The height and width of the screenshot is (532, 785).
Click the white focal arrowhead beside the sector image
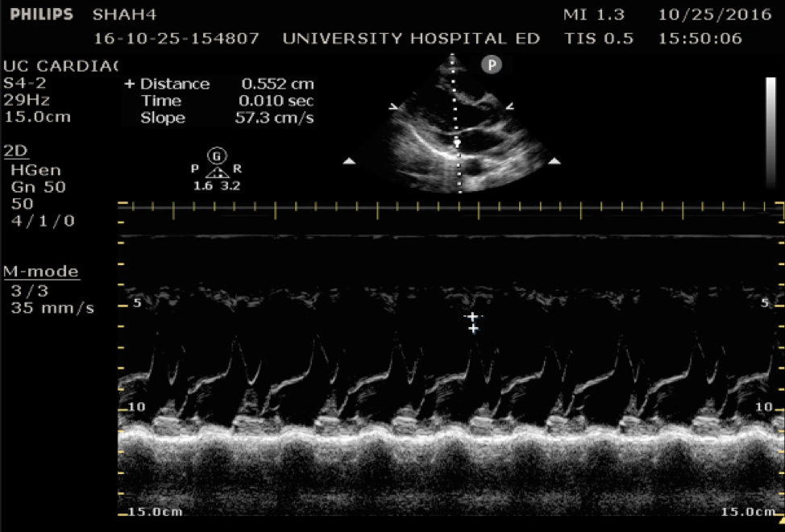(347, 160)
